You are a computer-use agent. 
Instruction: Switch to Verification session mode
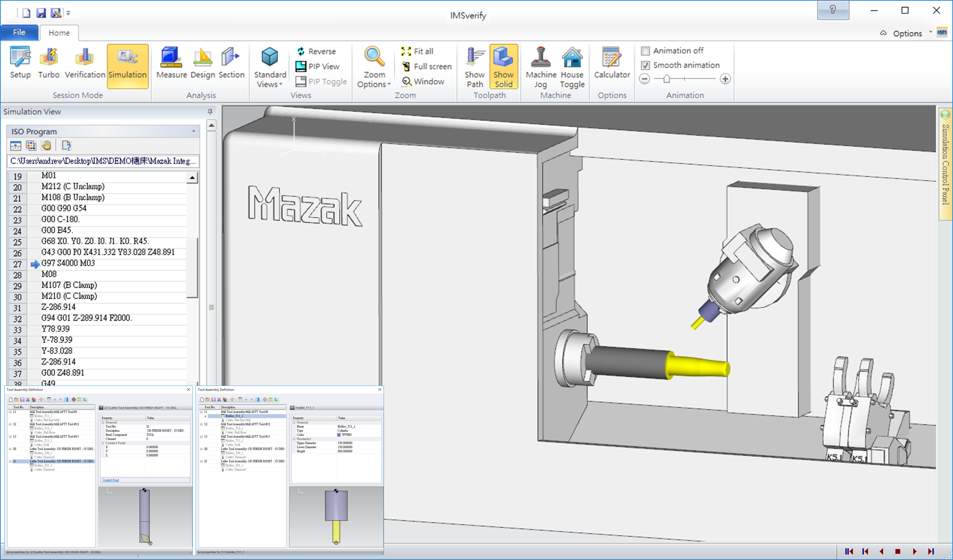[x=85, y=63]
